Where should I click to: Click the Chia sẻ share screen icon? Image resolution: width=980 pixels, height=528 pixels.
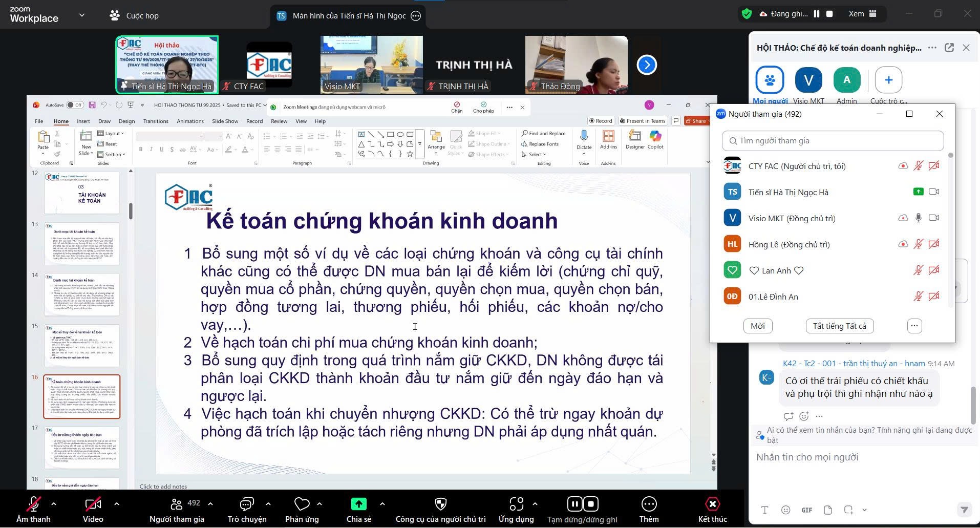(358, 504)
